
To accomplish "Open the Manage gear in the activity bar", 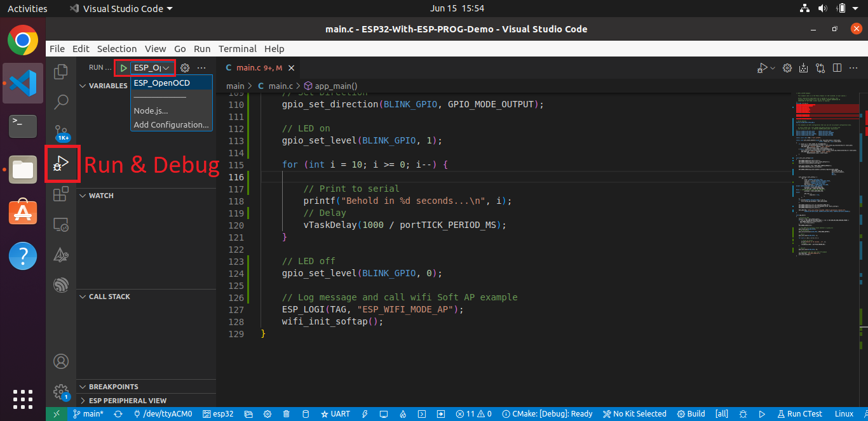I will tap(61, 391).
